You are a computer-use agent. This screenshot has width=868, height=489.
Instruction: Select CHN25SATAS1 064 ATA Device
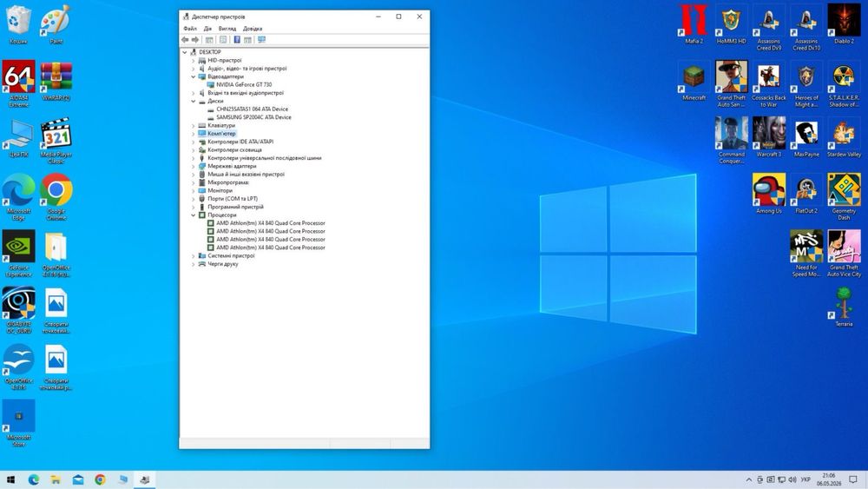(x=252, y=109)
